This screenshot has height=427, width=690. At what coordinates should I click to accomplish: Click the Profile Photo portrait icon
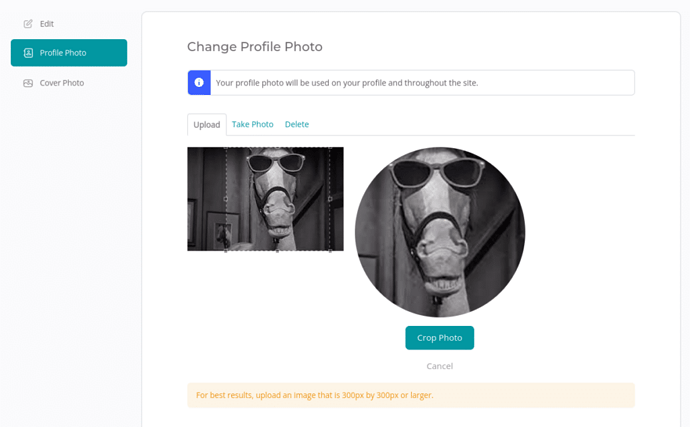28,53
